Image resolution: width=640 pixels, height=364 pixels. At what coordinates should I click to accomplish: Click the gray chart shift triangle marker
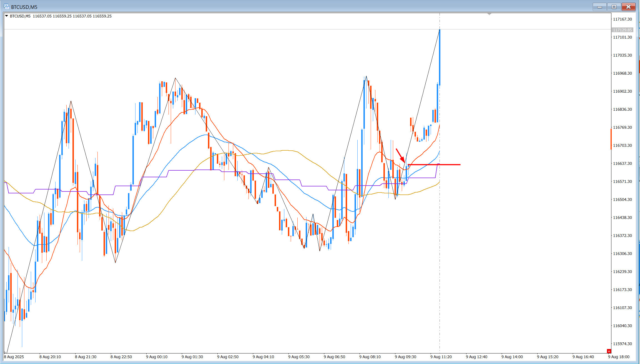click(489, 14)
